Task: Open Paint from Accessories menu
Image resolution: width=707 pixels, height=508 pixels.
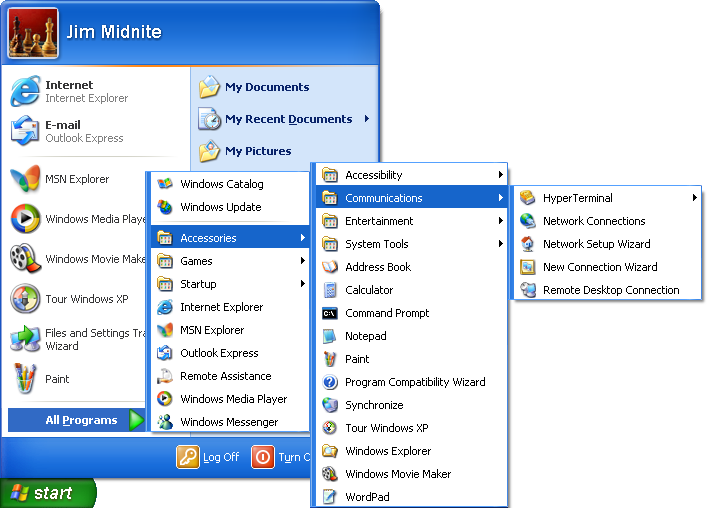Action: [x=412, y=359]
